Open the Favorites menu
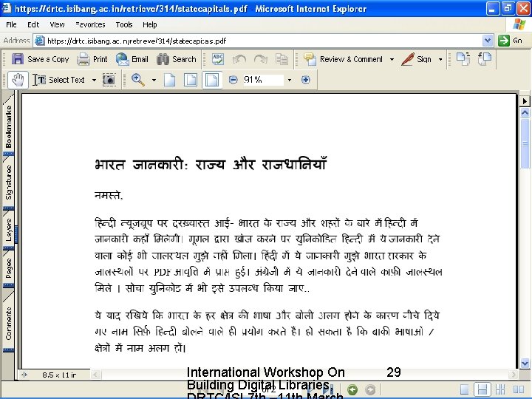Screen dimensions: 532x399 pyautogui.click(x=90, y=24)
